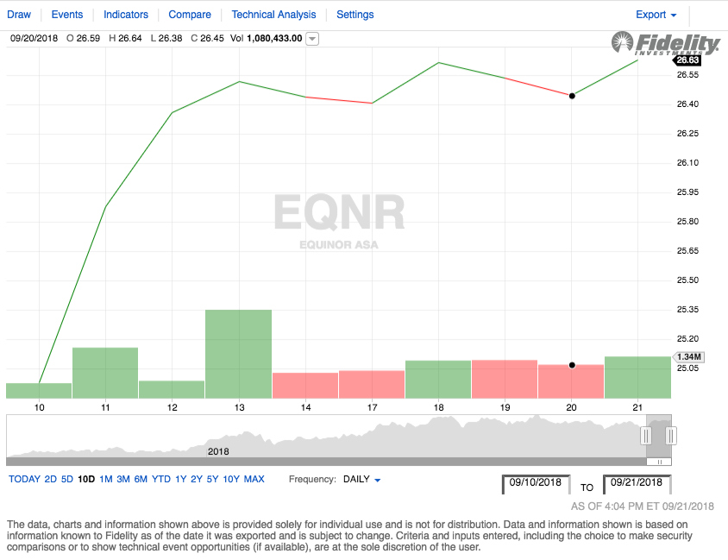
Task: Click the Fidelity Investments logo
Action: 665,44
